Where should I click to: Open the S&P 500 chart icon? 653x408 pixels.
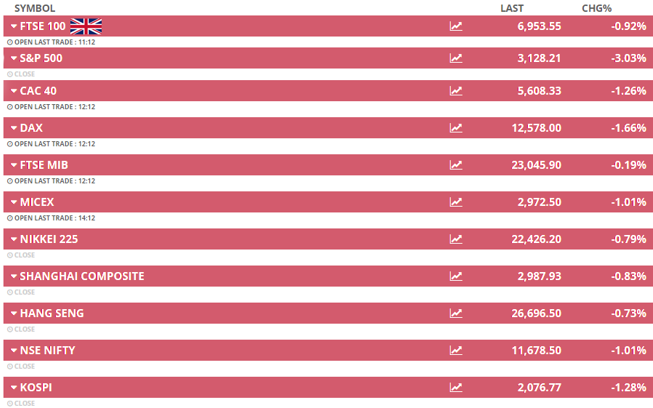pos(456,58)
